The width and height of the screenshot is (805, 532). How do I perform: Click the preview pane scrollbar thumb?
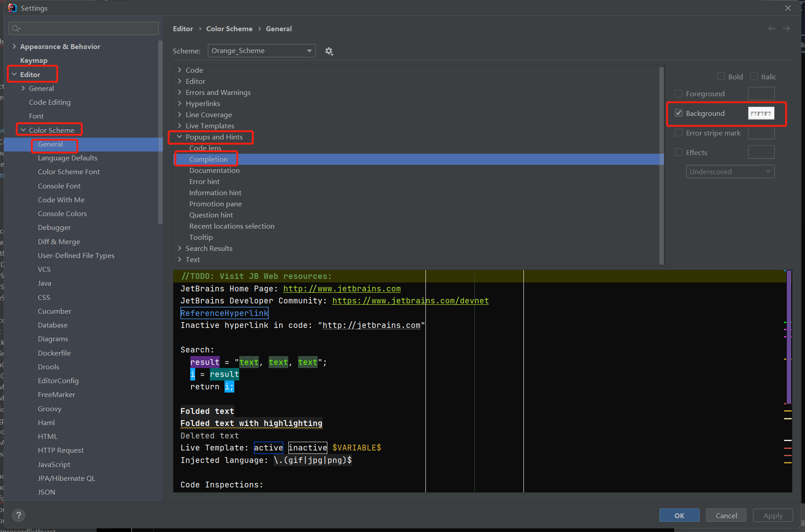789,337
